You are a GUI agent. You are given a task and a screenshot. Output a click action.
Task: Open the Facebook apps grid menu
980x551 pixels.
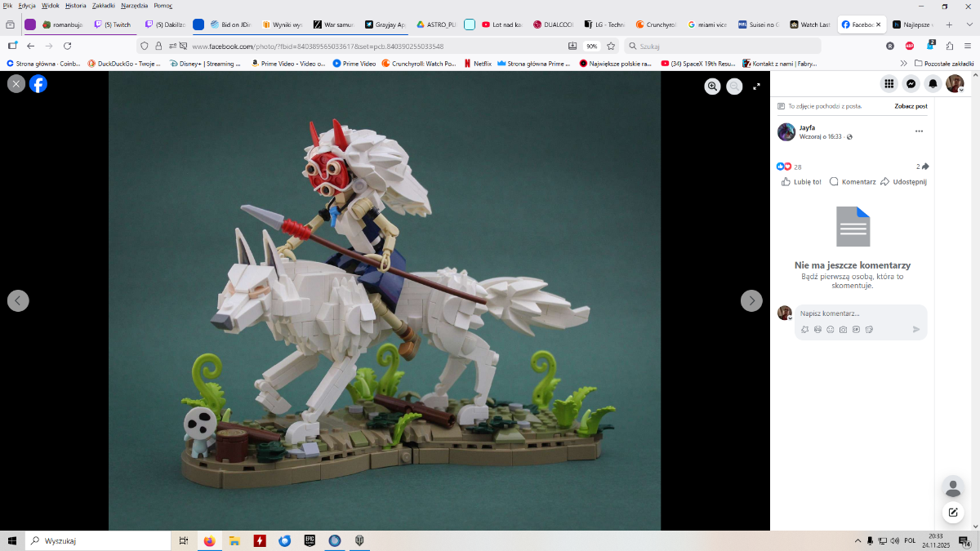888,85
